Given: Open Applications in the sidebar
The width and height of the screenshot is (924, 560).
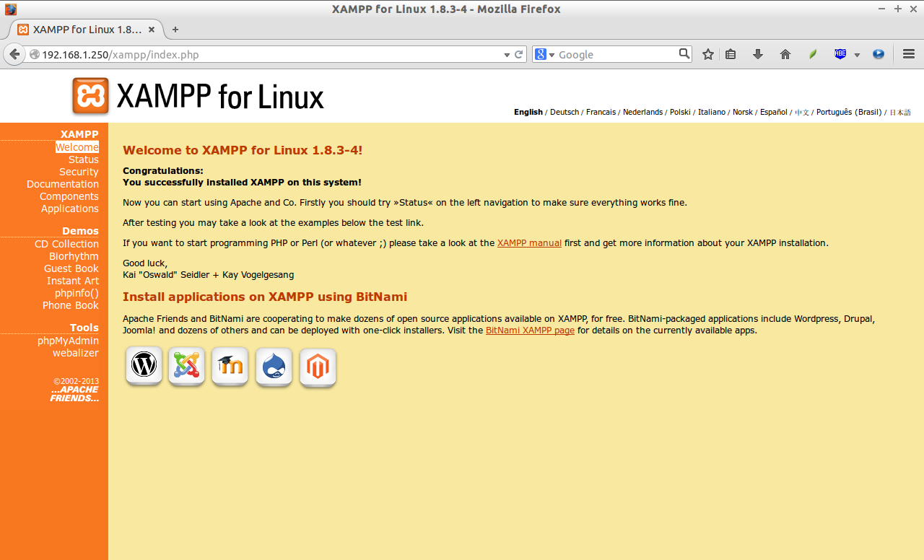Looking at the screenshot, I should [70, 209].
